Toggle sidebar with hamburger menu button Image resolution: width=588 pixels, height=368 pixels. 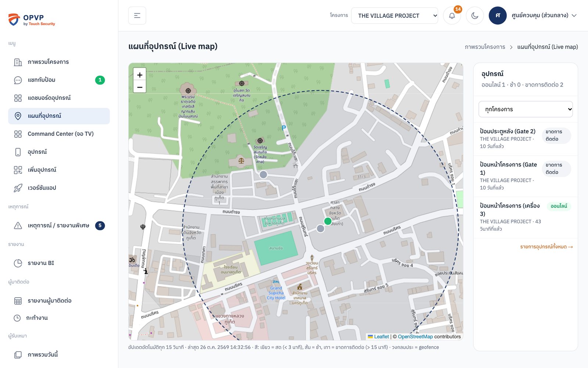[137, 15]
